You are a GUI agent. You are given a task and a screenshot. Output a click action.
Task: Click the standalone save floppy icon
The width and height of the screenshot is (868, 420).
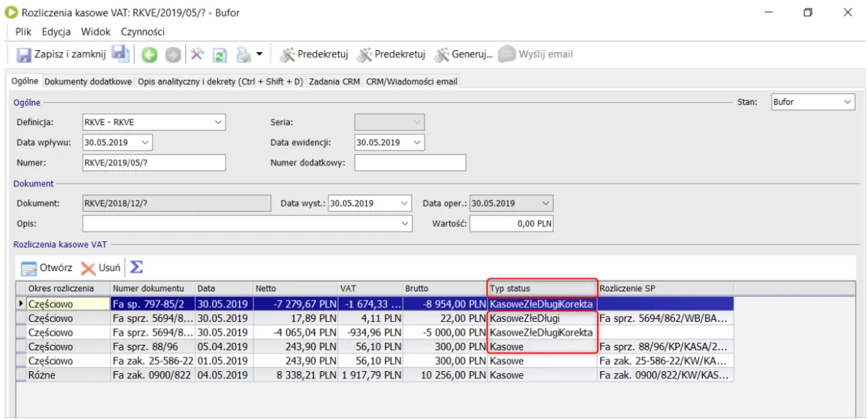pos(121,54)
